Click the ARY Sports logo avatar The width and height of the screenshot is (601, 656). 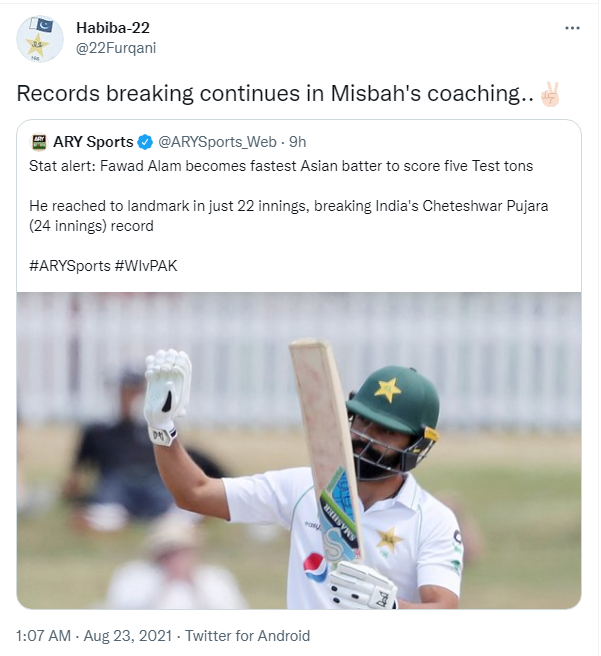tap(39, 142)
